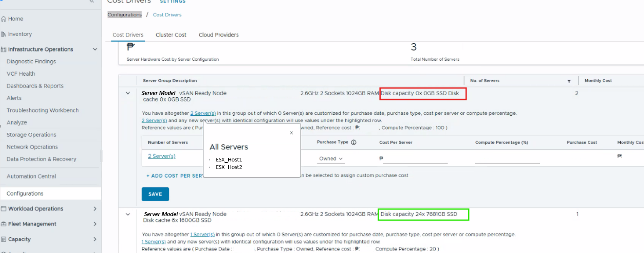Collapse the Infrastructure Operations section
This screenshot has height=253, width=644.
[95, 49]
